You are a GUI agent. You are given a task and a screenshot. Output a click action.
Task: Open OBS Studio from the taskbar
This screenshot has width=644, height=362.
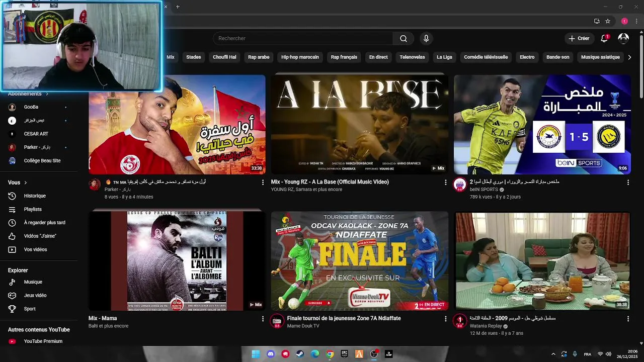(x=374, y=354)
